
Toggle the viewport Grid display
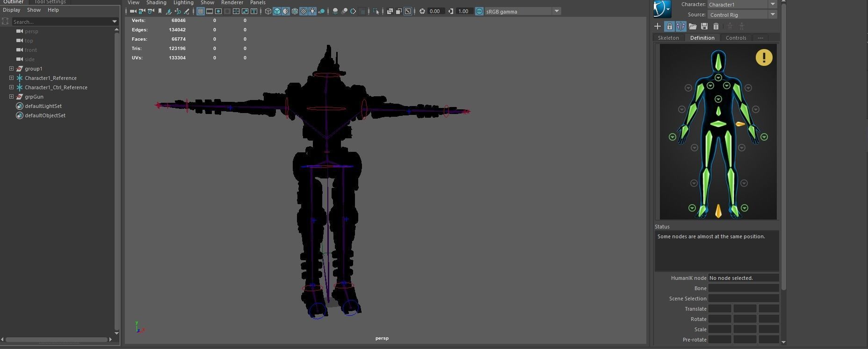click(201, 11)
